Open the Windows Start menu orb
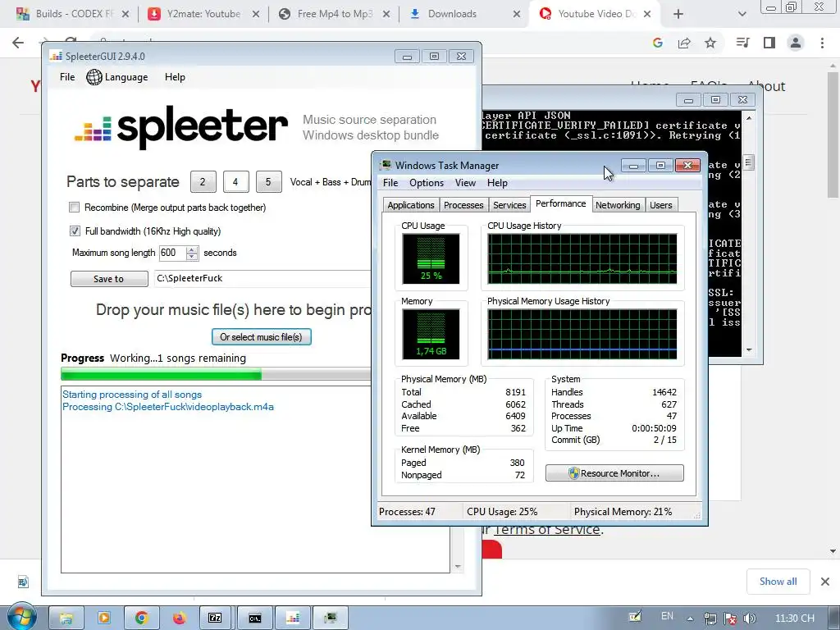Viewport: 840px width, 630px height. point(21,618)
